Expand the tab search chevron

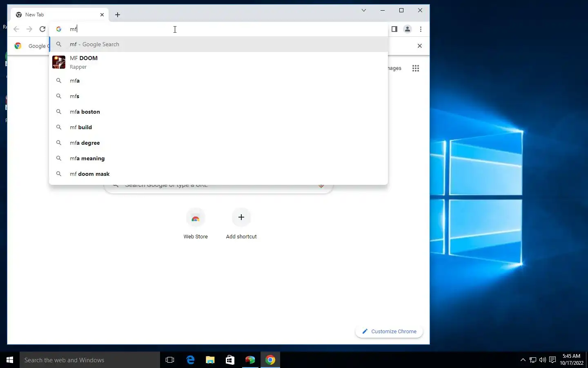coord(363,10)
